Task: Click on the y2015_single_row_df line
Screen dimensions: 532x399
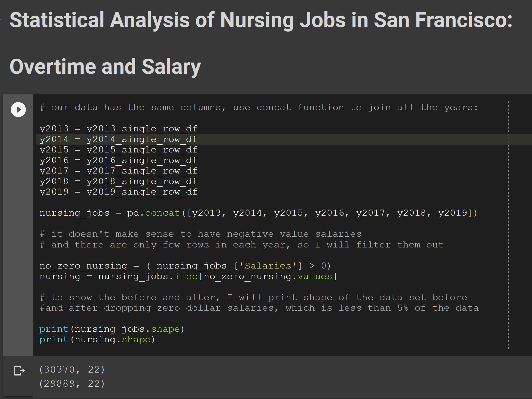Action: click(142, 150)
